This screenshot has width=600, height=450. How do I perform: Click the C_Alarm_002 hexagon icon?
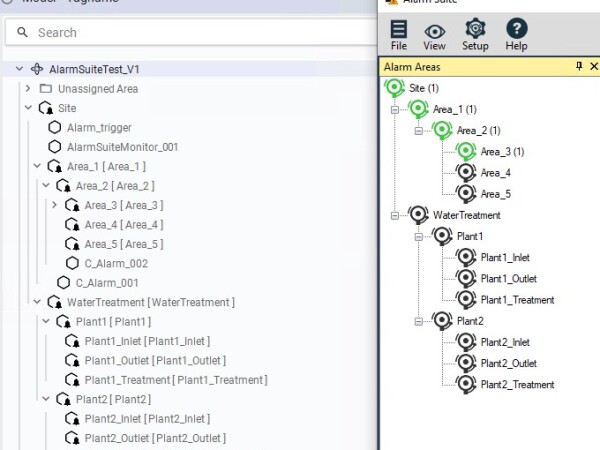(x=72, y=263)
